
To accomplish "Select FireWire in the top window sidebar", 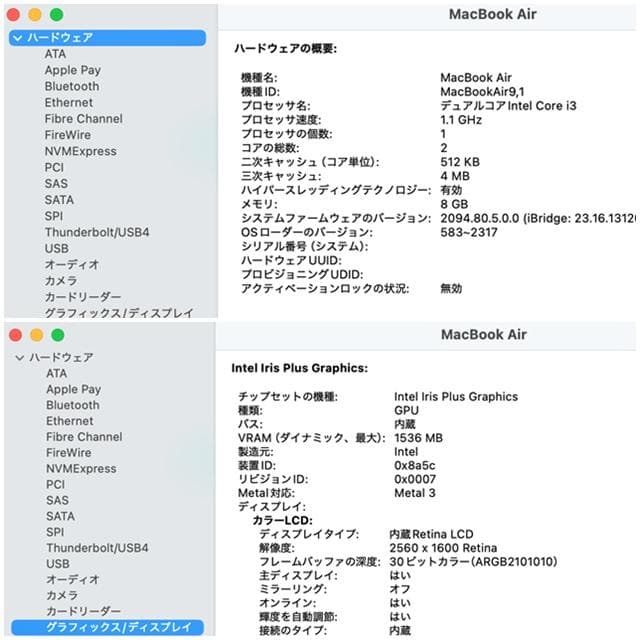I will pyautogui.click(x=68, y=135).
